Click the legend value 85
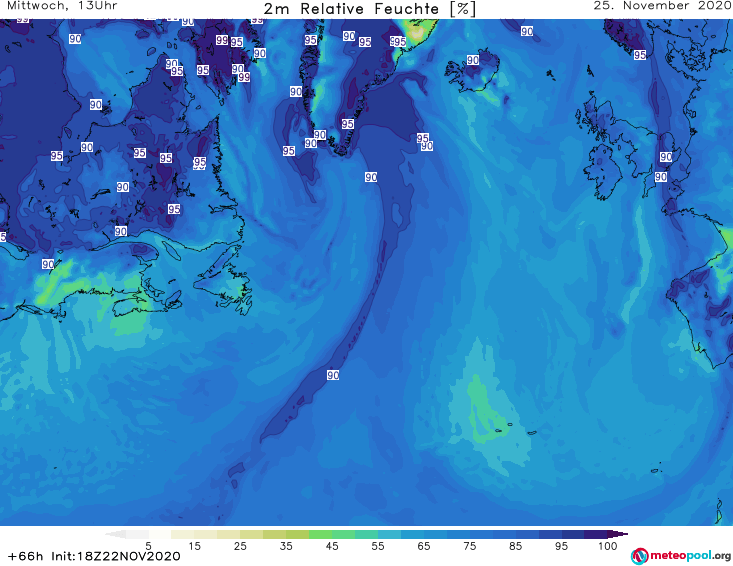This screenshot has width=733, height=566. (515, 546)
